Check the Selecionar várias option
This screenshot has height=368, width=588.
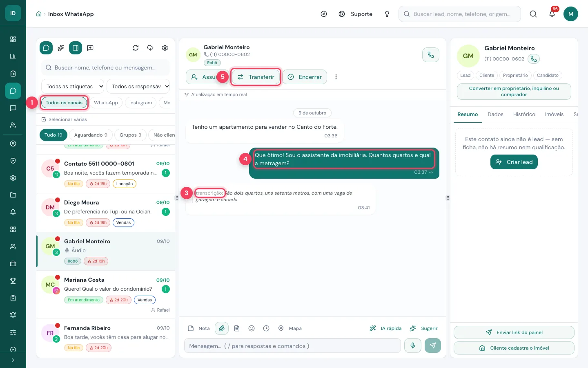click(64, 119)
